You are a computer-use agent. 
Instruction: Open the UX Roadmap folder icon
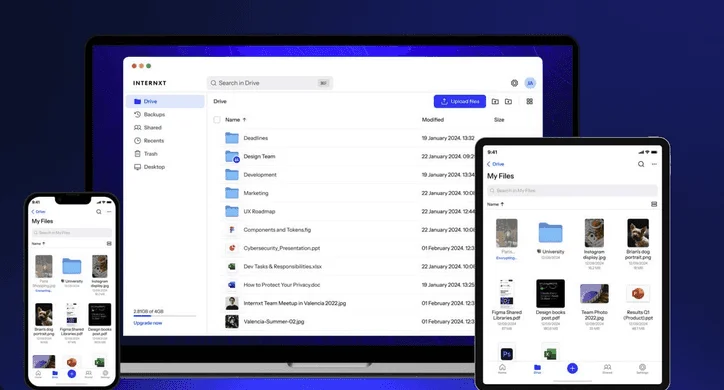232,211
